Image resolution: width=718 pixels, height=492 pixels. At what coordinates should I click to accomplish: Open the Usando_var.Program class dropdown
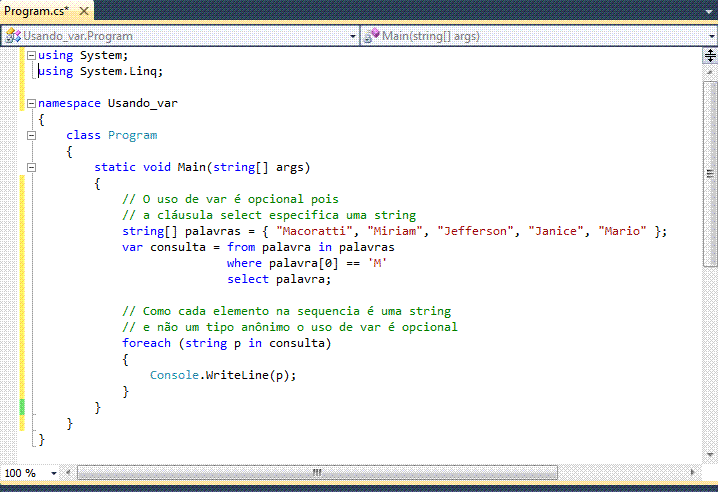point(352,36)
